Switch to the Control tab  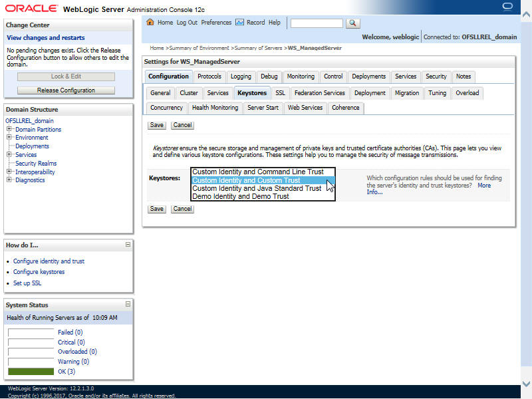tap(333, 76)
